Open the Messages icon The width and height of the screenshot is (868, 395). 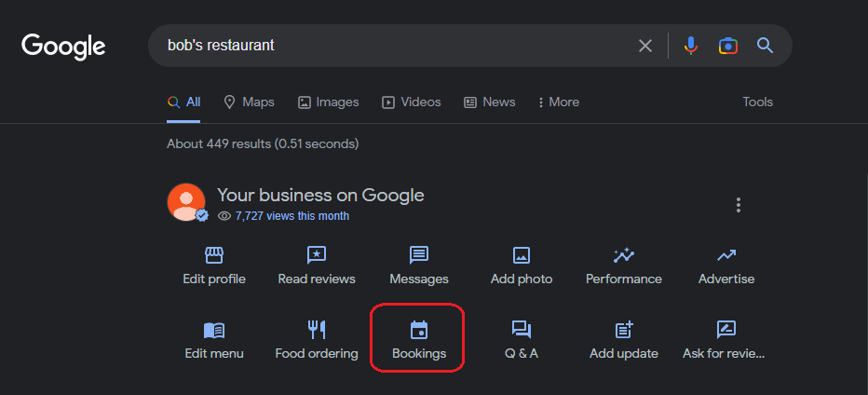point(419,255)
